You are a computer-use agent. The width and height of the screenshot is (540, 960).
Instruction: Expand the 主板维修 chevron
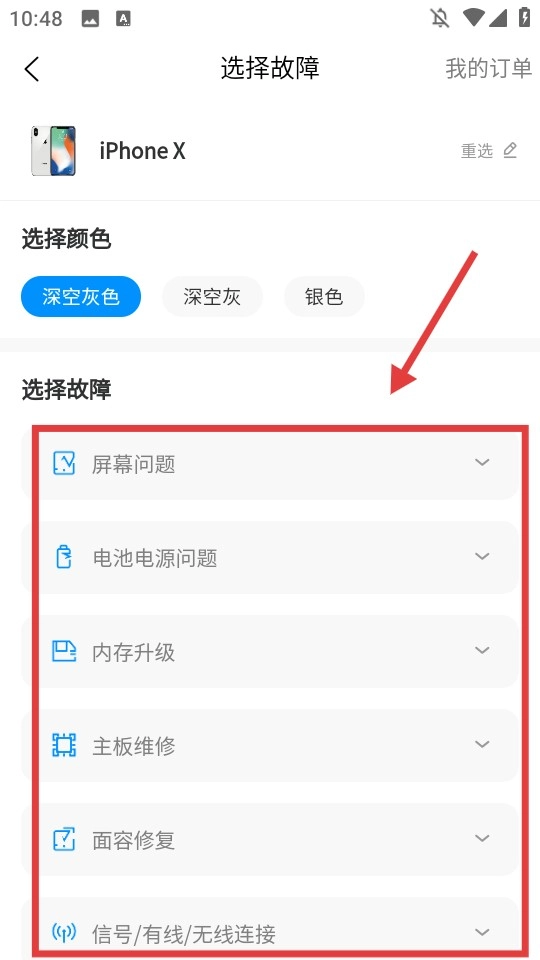[x=482, y=744]
